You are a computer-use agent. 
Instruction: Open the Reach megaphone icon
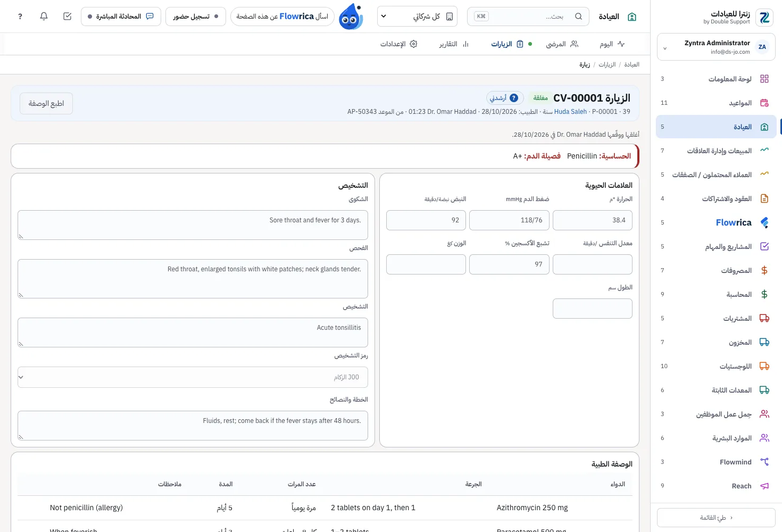coord(764,486)
